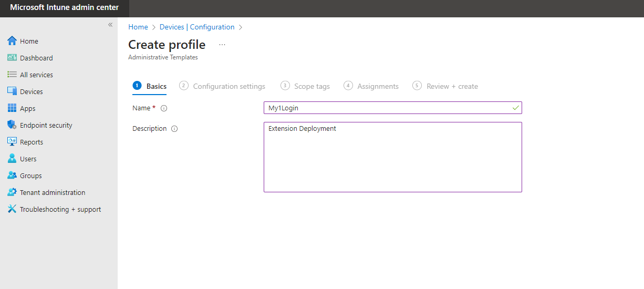
Task: Click step 1 circle for Basics
Action: click(x=137, y=86)
